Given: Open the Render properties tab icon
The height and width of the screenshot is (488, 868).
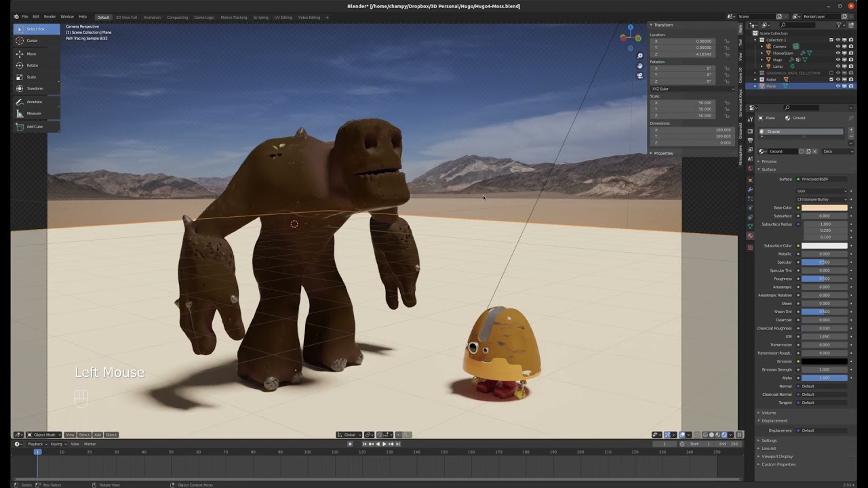Looking at the screenshot, I should 750,131.
